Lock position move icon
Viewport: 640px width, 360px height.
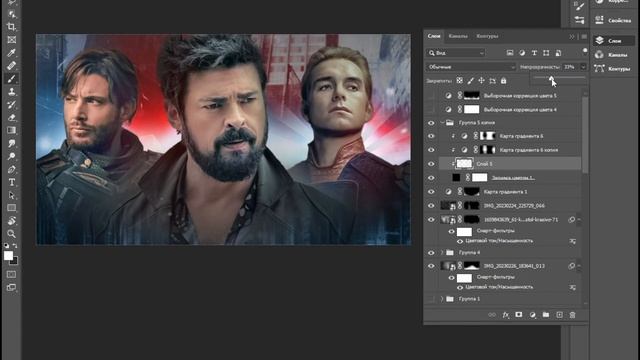pyautogui.click(x=482, y=81)
